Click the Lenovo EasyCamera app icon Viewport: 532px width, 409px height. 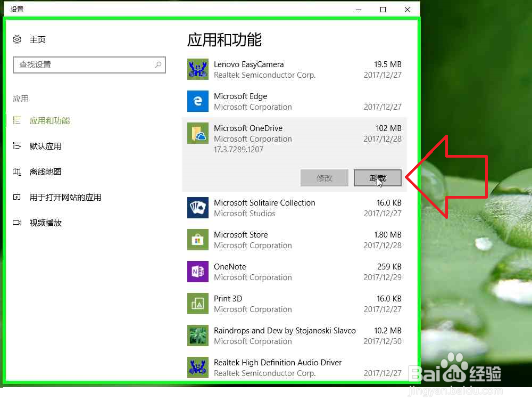point(198,69)
